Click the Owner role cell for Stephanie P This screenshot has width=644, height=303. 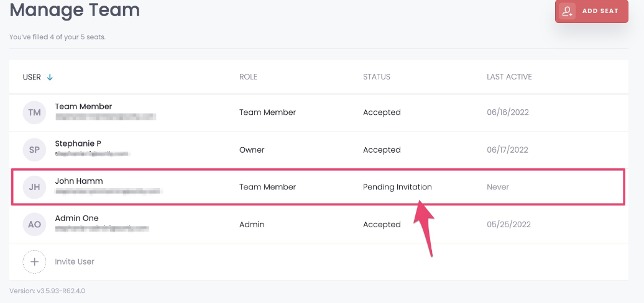point(252,150)
